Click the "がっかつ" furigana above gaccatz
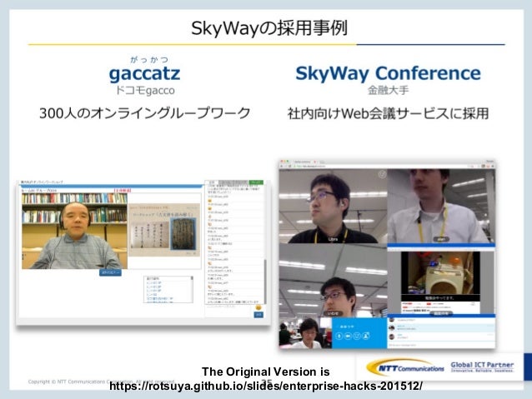532x399 pixels. tap(149, 60)
